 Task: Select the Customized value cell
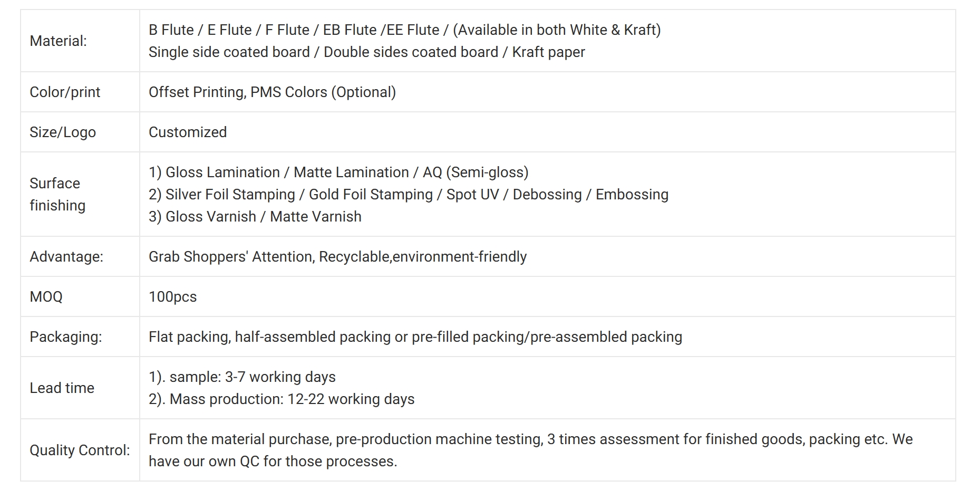(x=547, y=132)
